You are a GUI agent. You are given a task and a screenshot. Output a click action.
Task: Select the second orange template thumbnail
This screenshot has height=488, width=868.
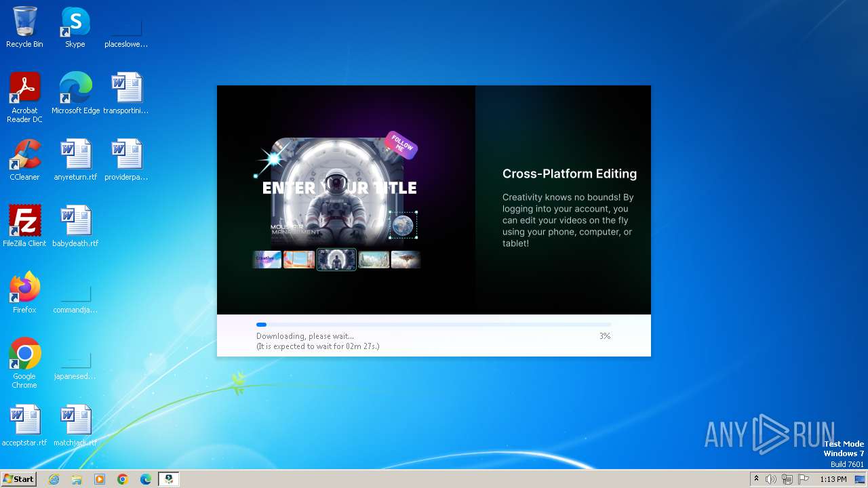(299, 260)
